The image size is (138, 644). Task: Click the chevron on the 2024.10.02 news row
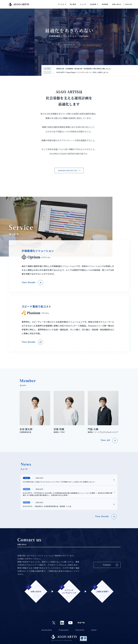point(114,492)
